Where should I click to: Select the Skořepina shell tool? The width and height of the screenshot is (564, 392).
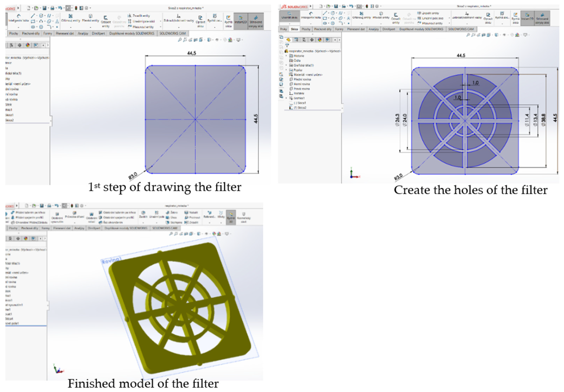[x=168, y=222]
